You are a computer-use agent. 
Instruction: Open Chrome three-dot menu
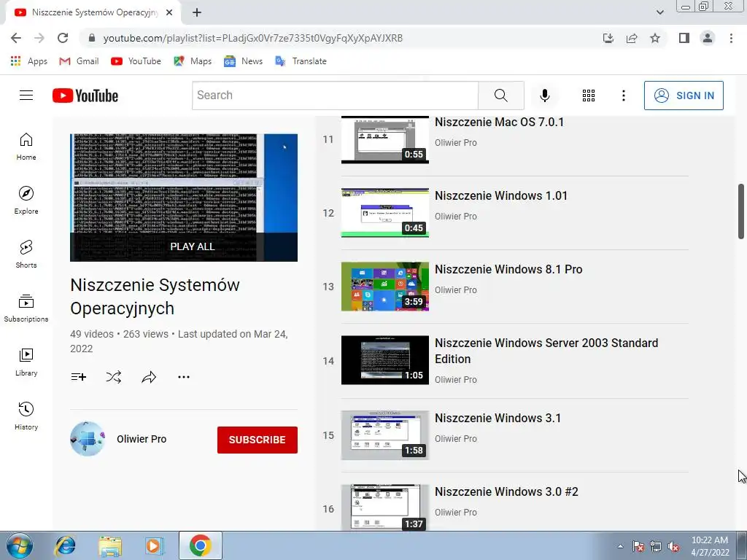pyautogui.click(x=731, y=38)
